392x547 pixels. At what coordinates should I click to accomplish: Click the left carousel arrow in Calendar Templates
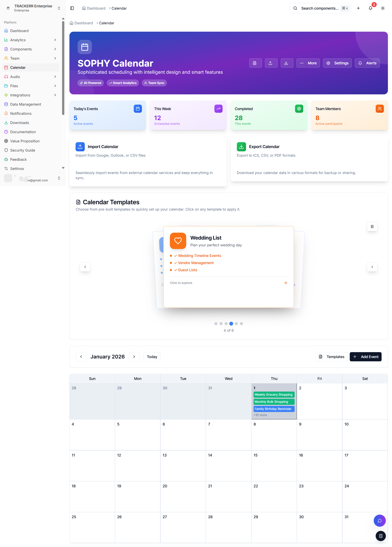pos(85,267)
